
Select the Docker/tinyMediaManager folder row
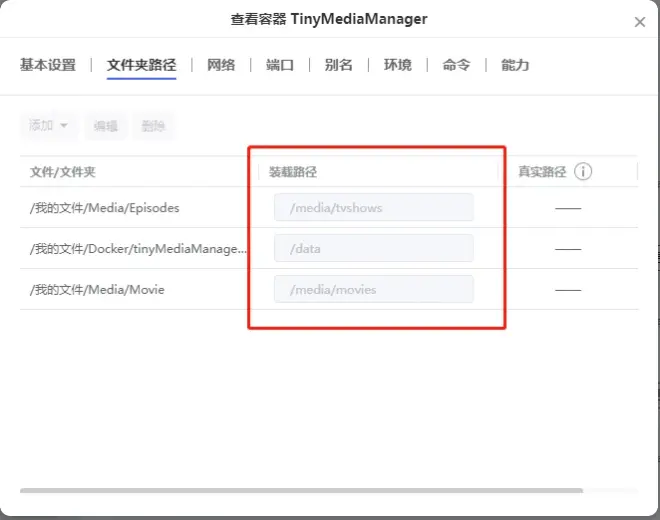click(329, 248)
